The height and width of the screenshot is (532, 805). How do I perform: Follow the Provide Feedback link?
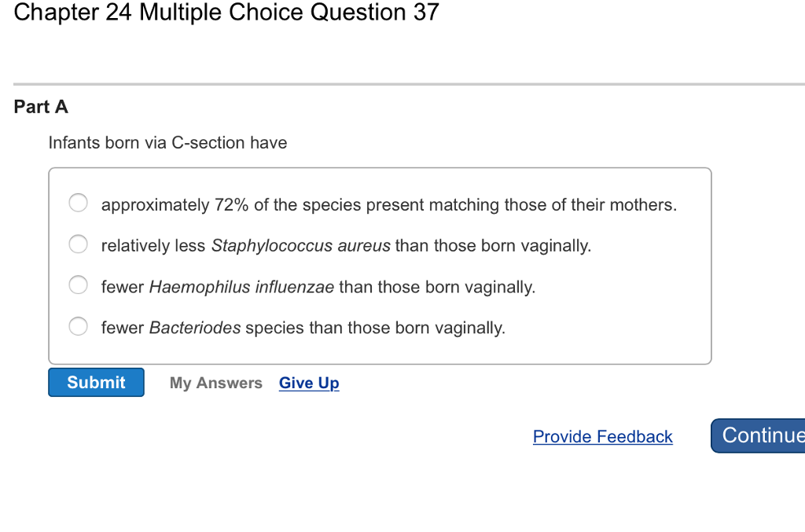click(603, 436)
